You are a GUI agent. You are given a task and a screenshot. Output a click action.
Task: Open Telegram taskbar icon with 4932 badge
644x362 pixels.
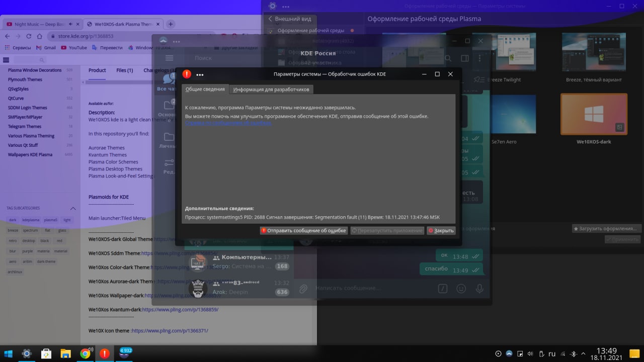point(125,353)
